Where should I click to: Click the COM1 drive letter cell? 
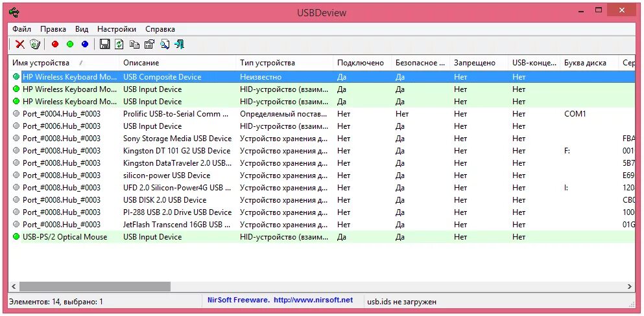[575, 113]
